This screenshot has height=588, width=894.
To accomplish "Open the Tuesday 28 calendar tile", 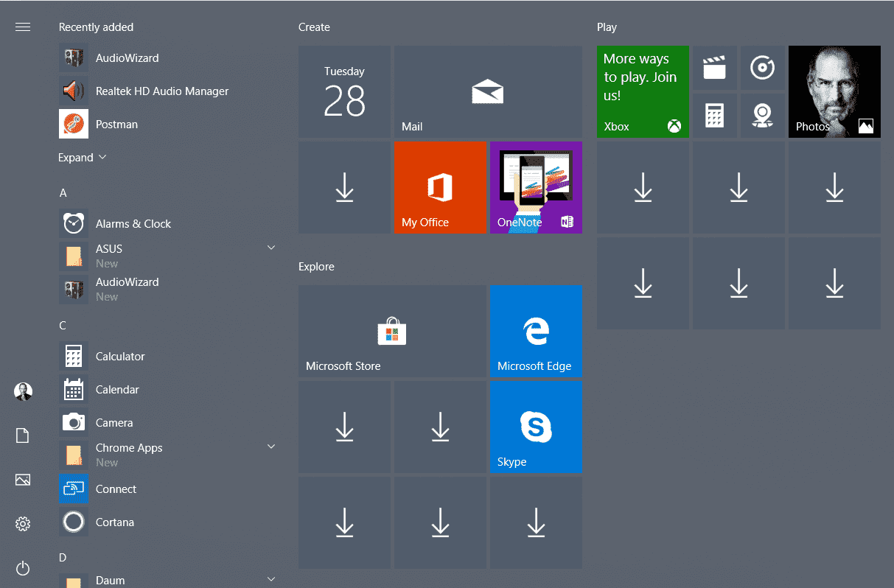I will coord(344,91).
